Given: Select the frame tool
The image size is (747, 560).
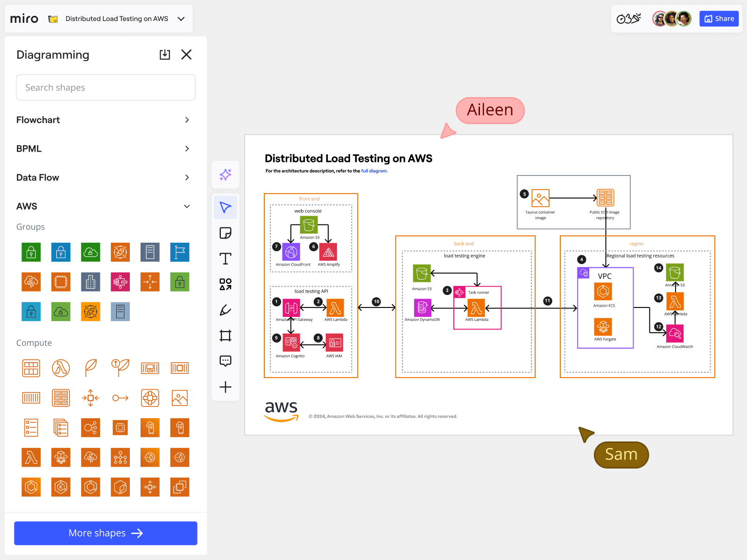Looking at the screenshot, I should tap(226, 336).
